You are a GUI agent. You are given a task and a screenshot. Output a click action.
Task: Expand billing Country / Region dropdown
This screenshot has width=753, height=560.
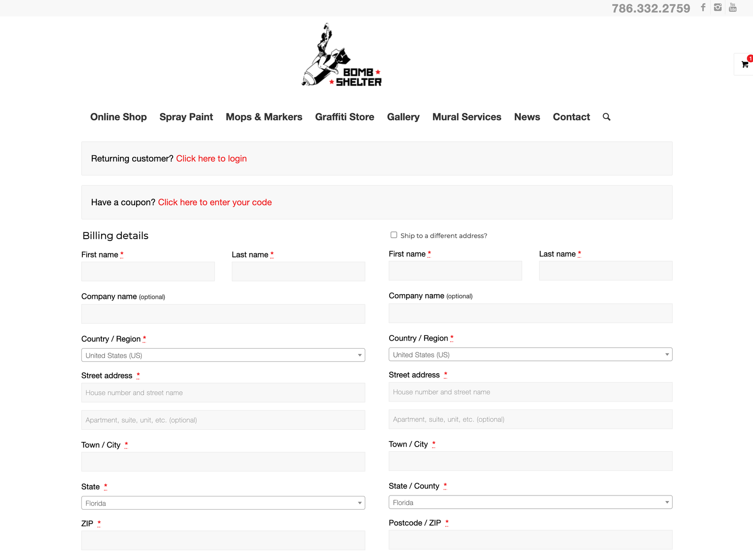point(223,355)
